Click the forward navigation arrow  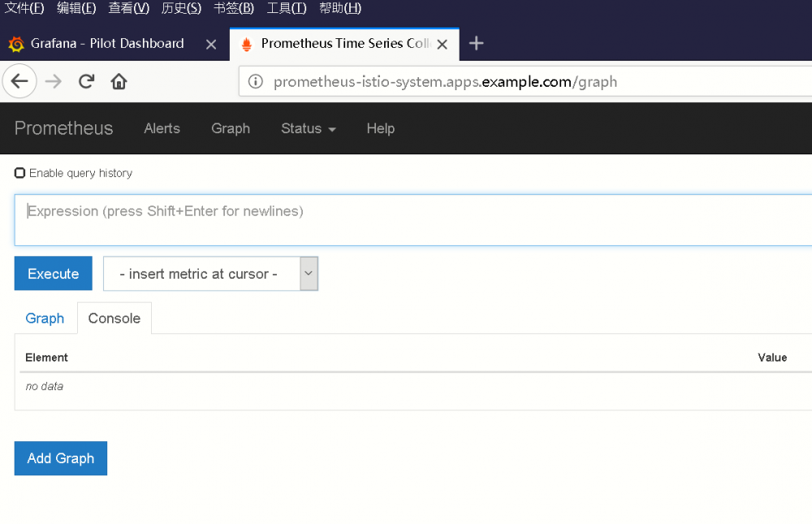52,81
